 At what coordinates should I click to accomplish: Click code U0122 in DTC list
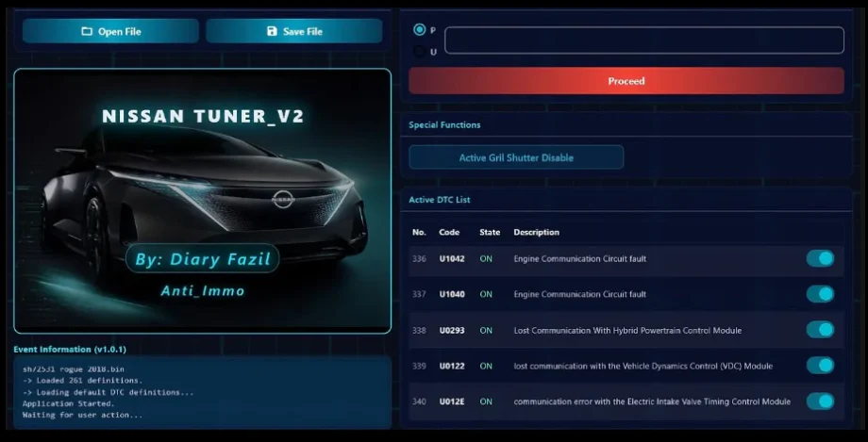pyautogui.click(x=452, y=366)
